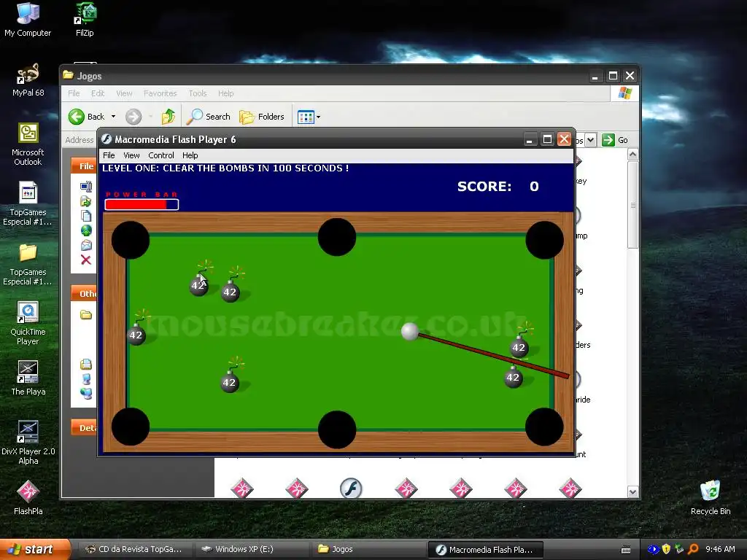Switch to CD da Revista TopGa... taskbar item

click(x=134, y=550)
